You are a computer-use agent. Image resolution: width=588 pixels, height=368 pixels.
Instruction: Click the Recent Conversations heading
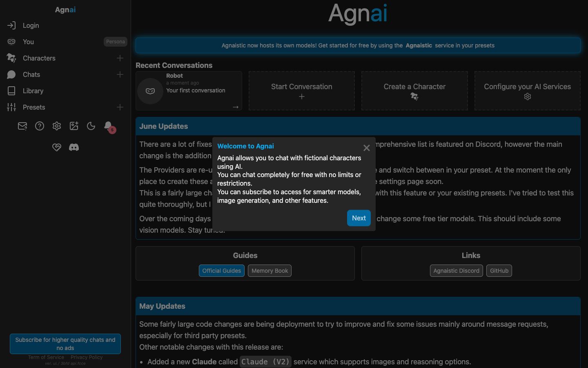pyautogui.click(x=174, y=65)
